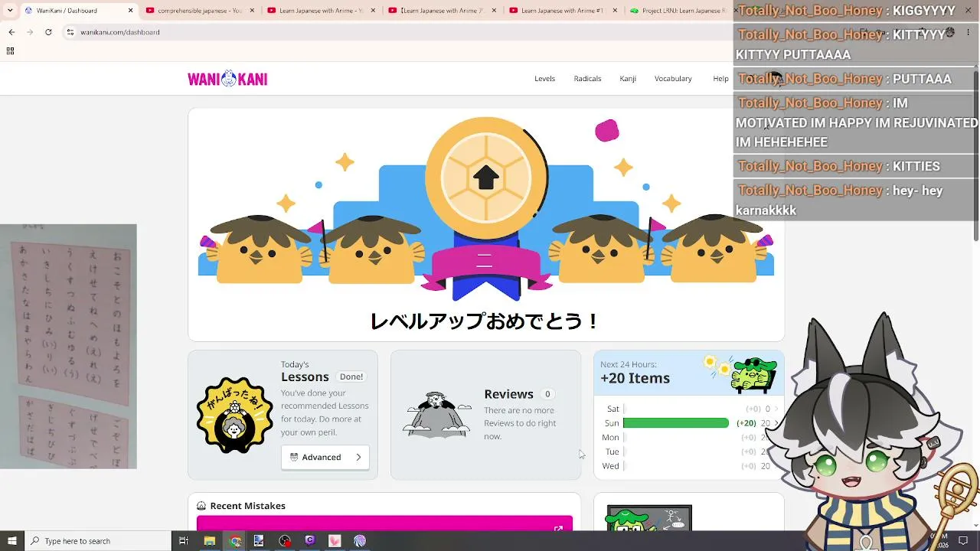Click the yellow ganbatta lessons badge image
This screenshot has height=551, width=980.
234,414
